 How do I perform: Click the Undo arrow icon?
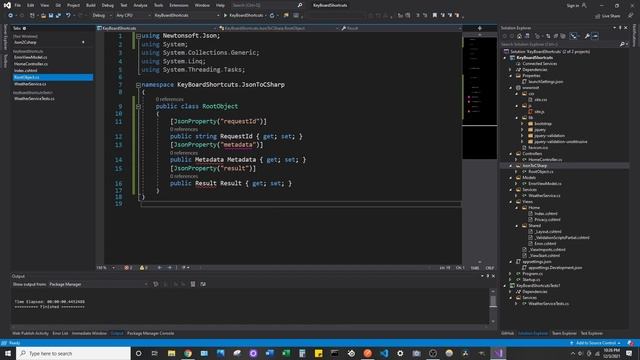coord(68,16)
